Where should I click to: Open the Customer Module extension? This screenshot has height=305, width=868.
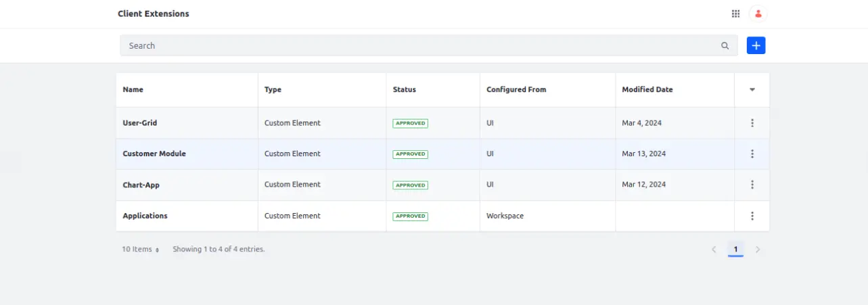(x=154, y=154)
